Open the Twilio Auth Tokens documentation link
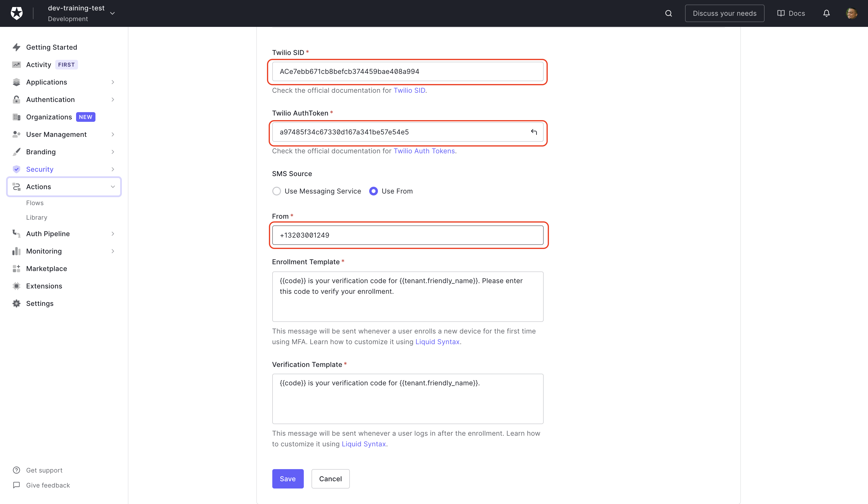 click(424, 151)
